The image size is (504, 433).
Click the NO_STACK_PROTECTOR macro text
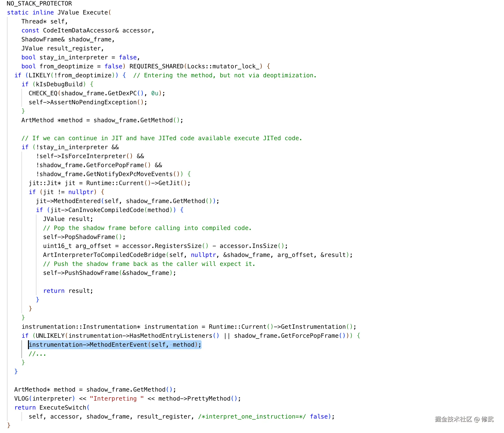[x=39, y=3]
